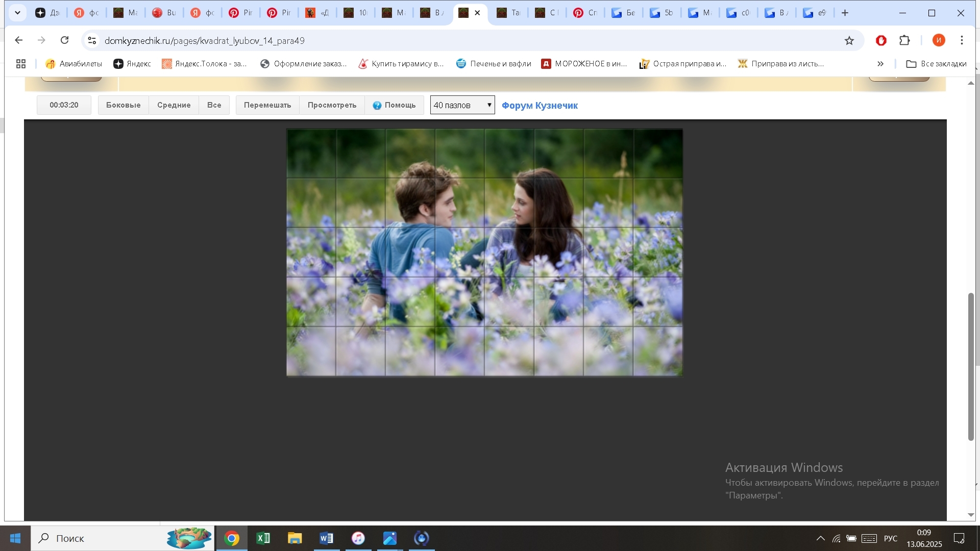Open the battery tray icon
Screen dimensions: 980x551
851,538
